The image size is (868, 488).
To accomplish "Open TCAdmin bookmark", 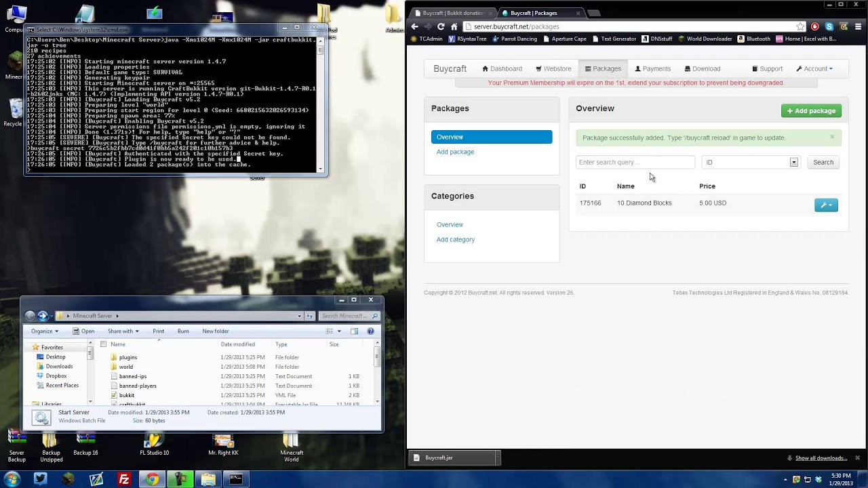I will point(427,39).
